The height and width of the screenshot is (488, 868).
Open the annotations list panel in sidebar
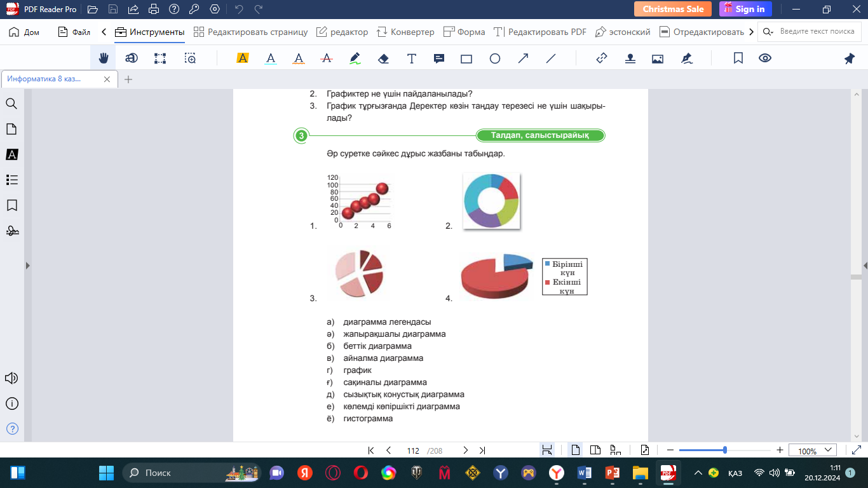click(11, 154)
